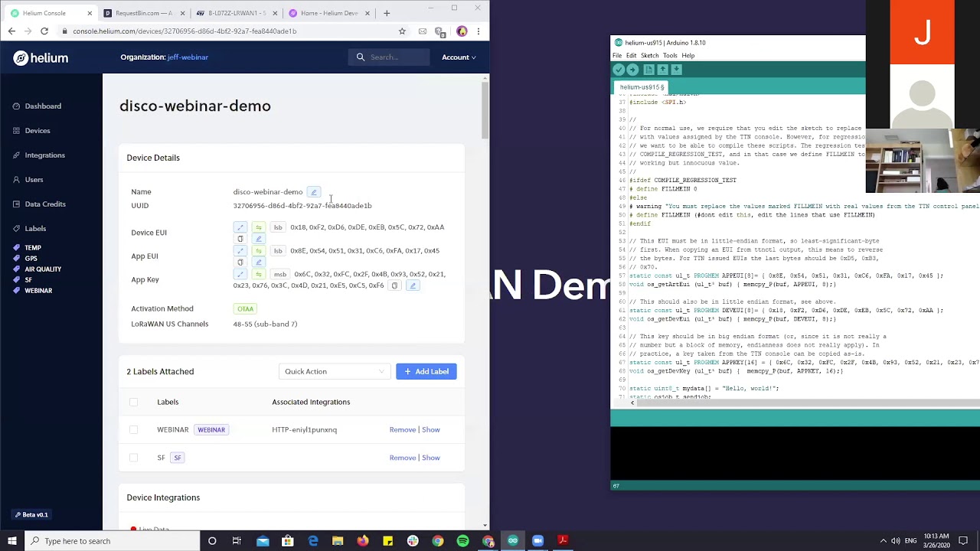Open the Arduino Tools menu
980x551 pixels.
pyautogui.click(x=670, y=56)
